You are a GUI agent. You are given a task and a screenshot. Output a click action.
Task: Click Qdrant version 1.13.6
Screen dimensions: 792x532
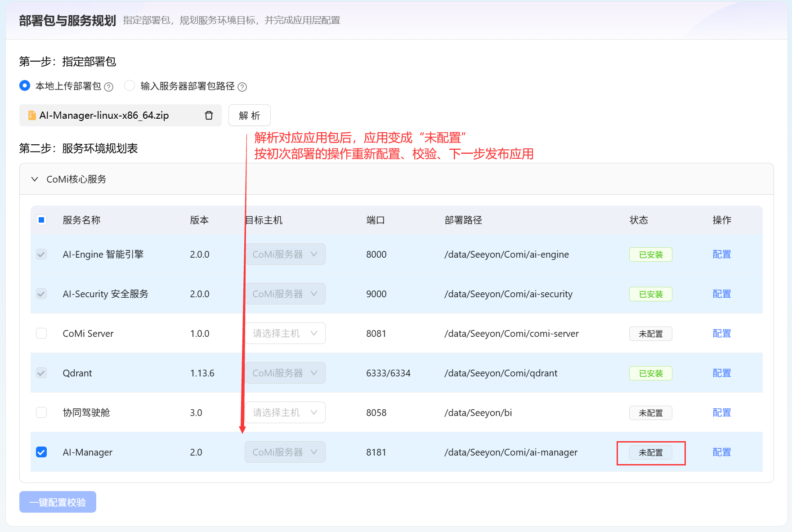pos(202,373)
